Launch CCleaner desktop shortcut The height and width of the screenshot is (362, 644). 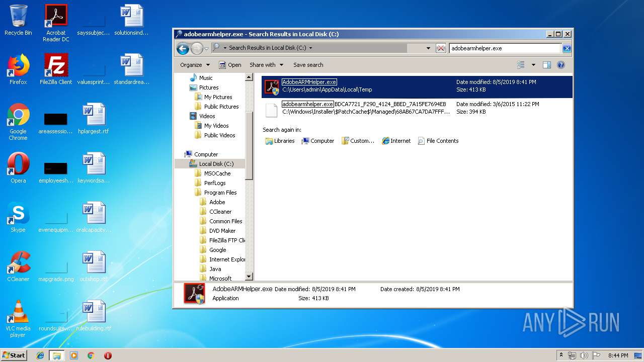pyautogui.click(x=18, y=266)
